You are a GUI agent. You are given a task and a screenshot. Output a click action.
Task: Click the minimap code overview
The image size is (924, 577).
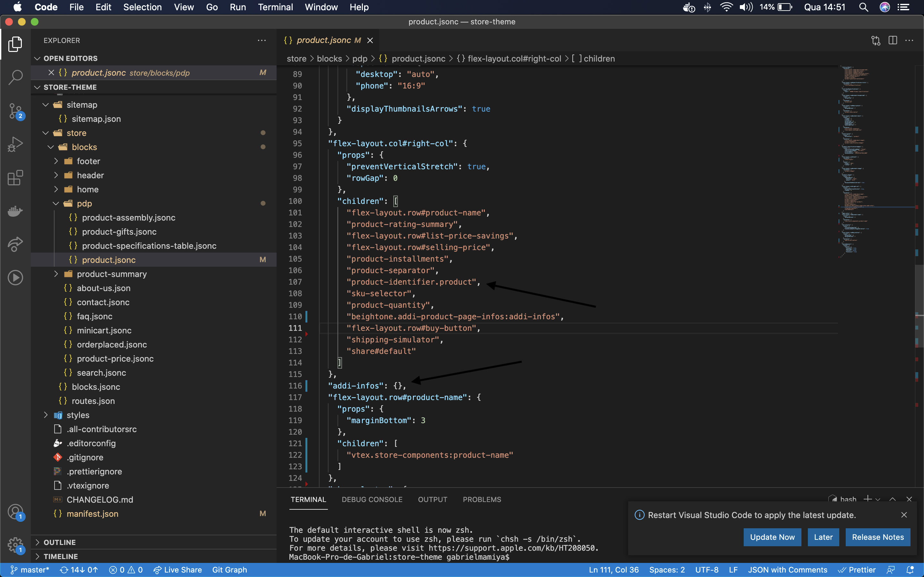[x=855, y=160]
